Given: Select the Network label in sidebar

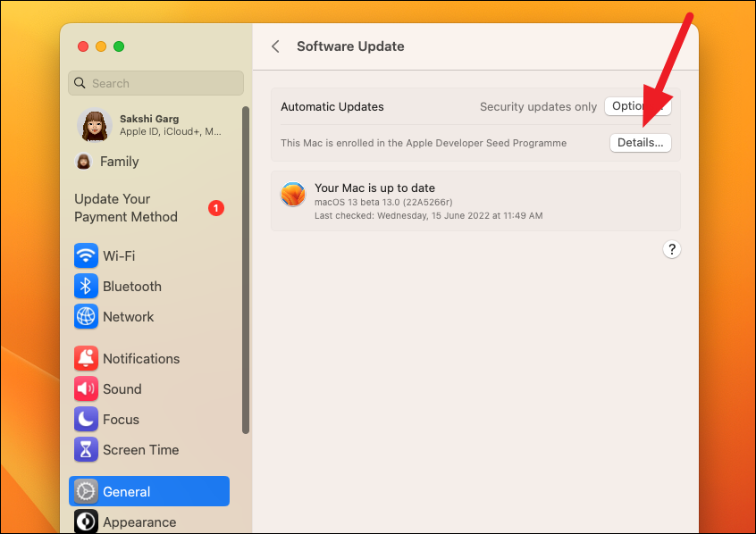Looking at the screenshot, I should (x=129, y=317).
